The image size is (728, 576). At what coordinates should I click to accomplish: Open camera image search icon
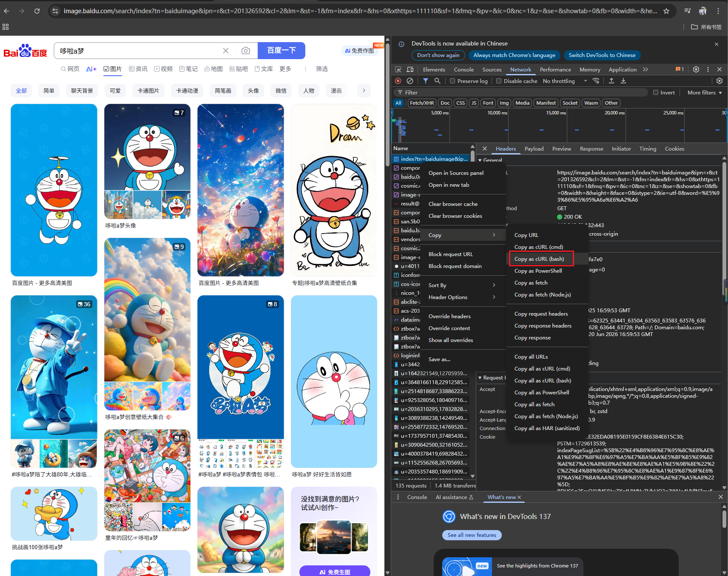pyautogui.click(x=246, y=51)
